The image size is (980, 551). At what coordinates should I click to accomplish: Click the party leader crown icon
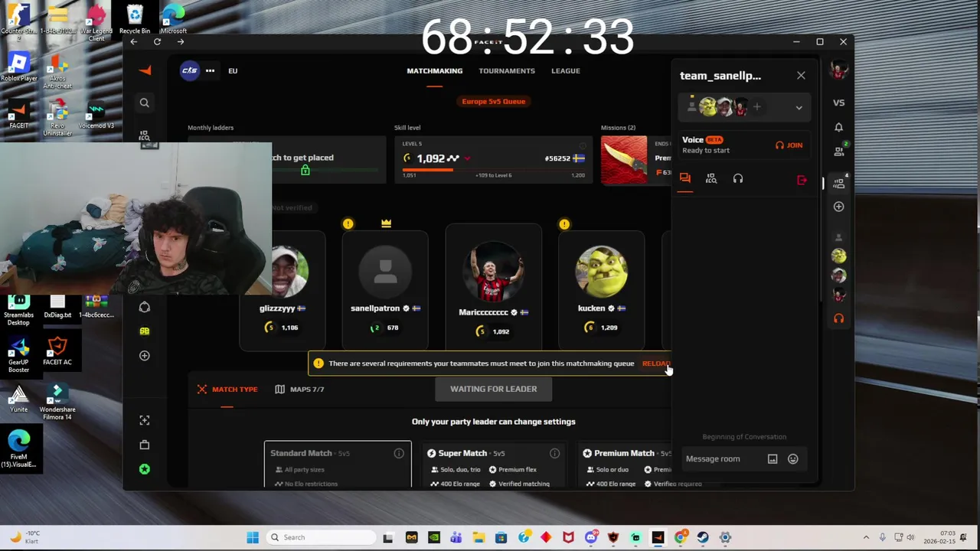click(x=386, y=223)
